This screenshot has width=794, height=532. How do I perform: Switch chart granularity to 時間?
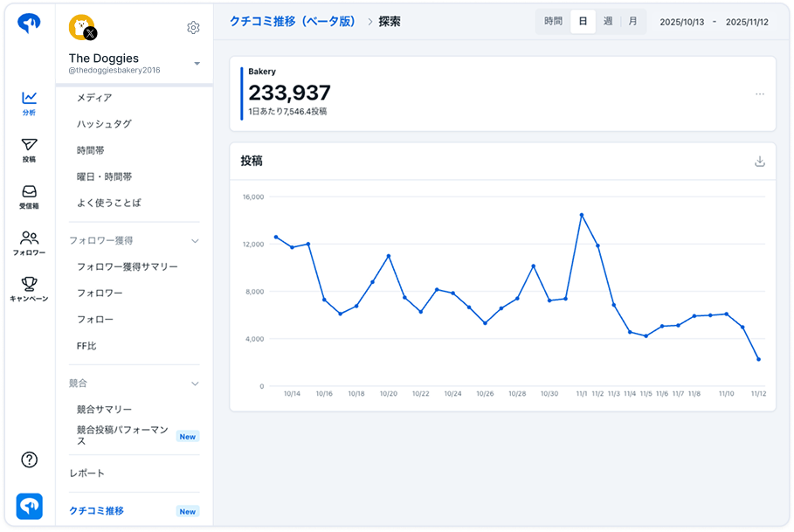pyautogui.click(x=553, y=22)
